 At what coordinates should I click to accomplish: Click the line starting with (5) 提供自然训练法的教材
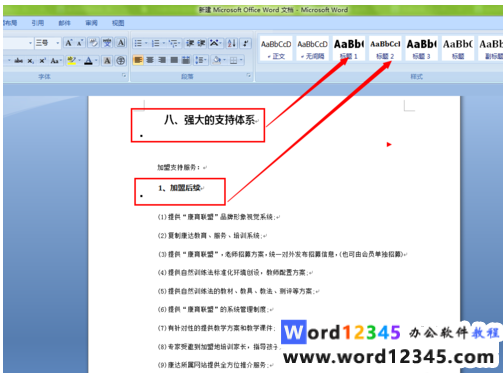(236, 291)
